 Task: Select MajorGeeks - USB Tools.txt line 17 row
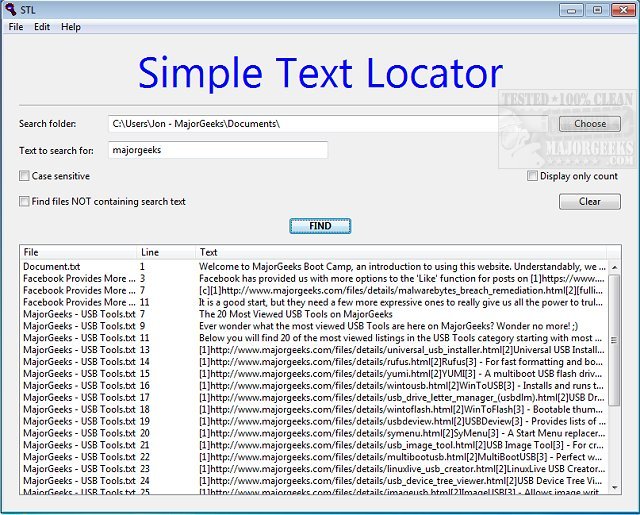click(x=313, y=397)
